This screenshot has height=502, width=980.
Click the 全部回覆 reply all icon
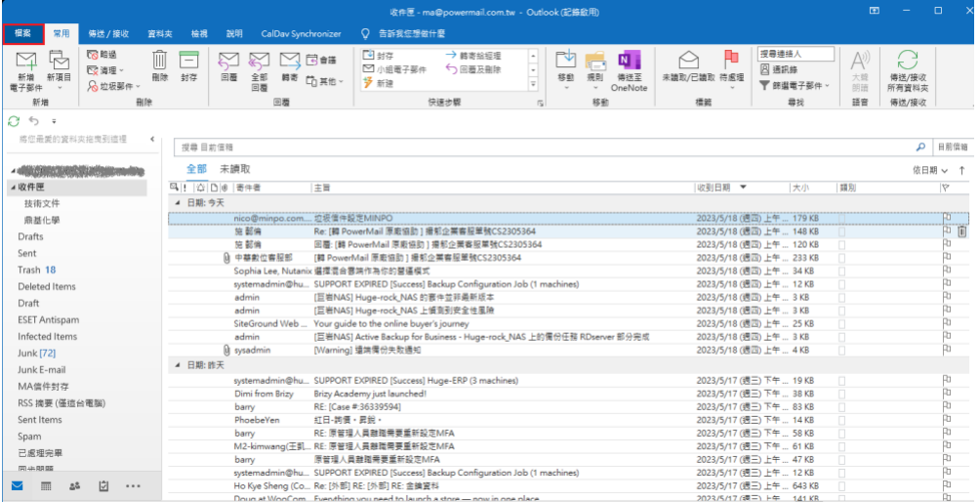[259, 61]
